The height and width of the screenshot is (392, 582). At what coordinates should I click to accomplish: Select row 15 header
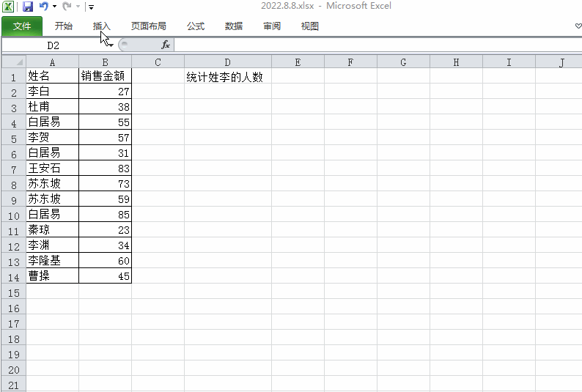(x=14, y=292)
